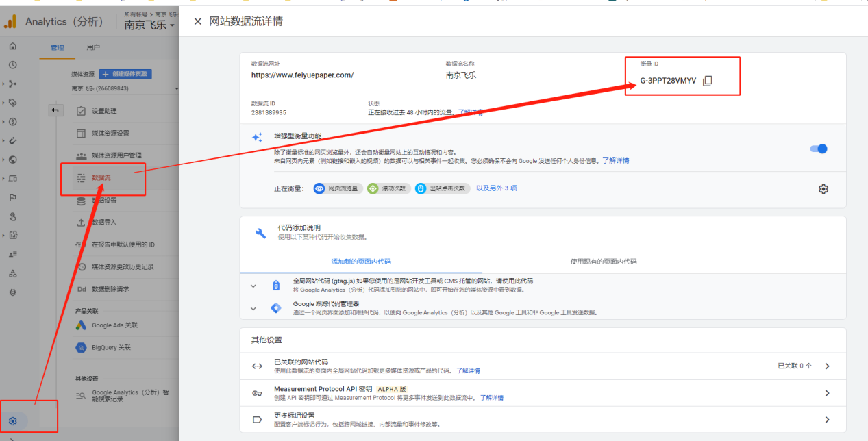Click the 以及另外 3 项 link

[x=496, y=188]
